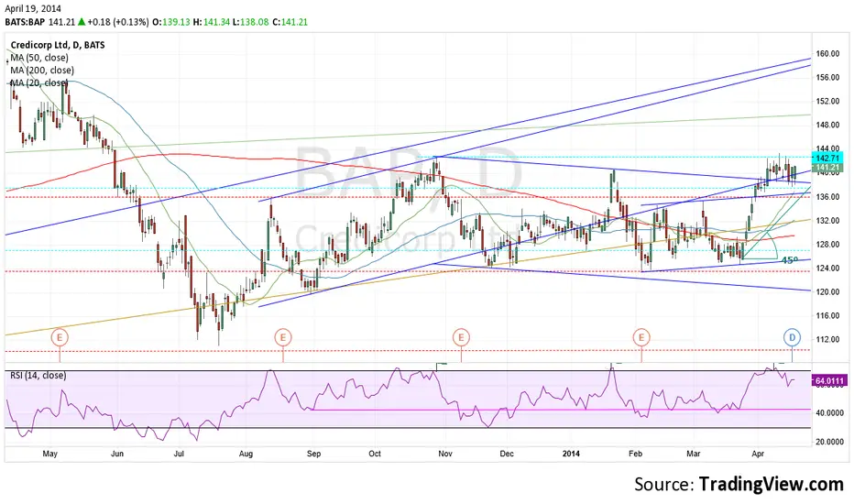This screenshot has width=854, height=504.
Task: Click the Jul label on time axis
Action: [x=179, y=454]
